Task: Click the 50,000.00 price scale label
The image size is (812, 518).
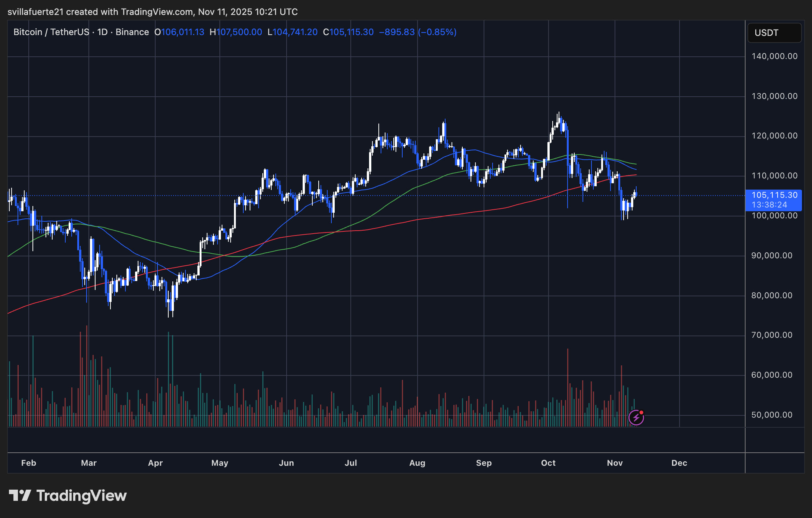Action: click(772, 415)
